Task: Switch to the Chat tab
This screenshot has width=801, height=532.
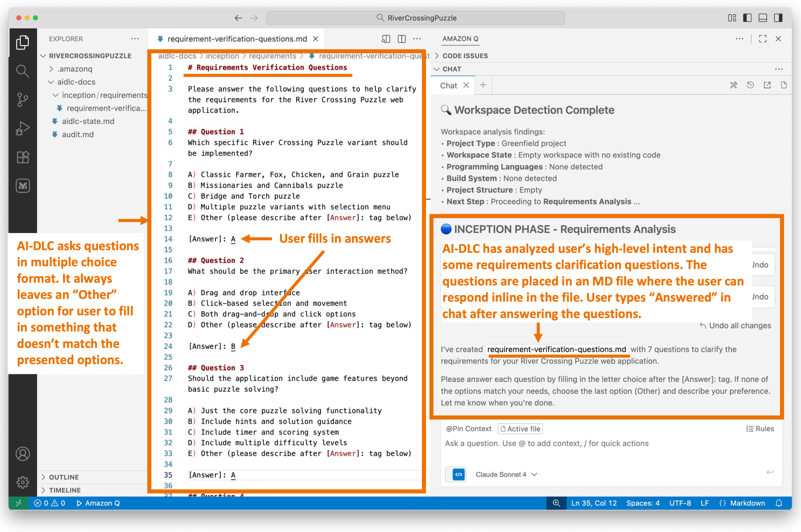Action: point(448,85)
